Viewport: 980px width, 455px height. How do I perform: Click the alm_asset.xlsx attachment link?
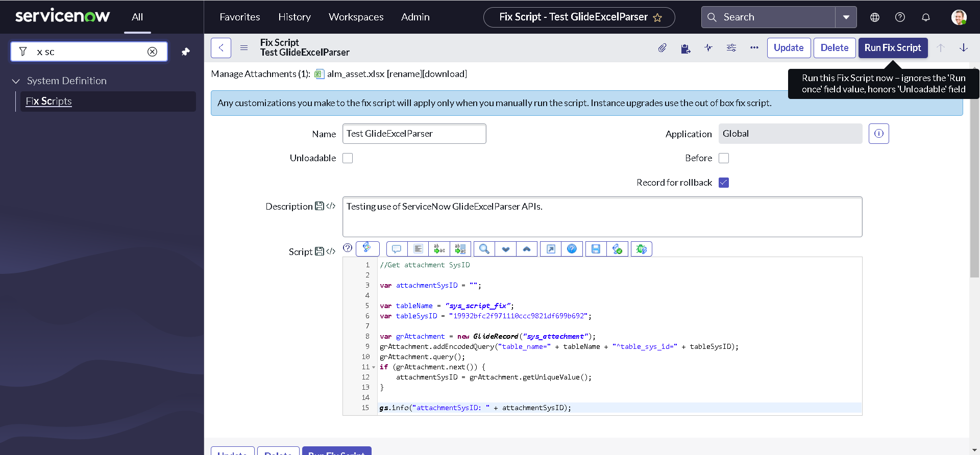click(x=356, y=74)
